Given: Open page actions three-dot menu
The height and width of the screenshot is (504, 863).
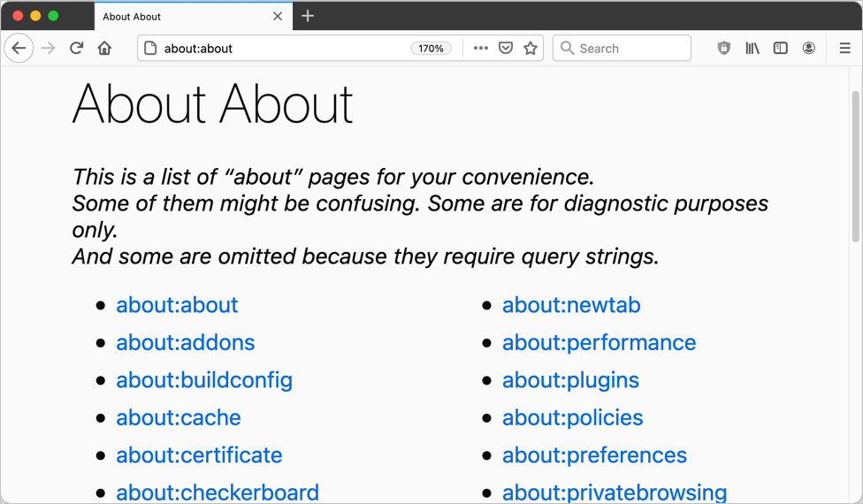Looking at the screenshot, I should click(480, 49).
